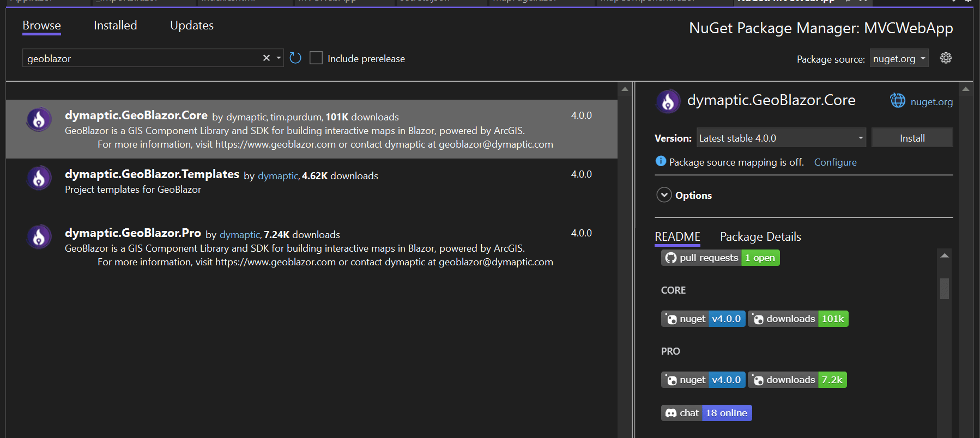This screenshot has width=980, height=438.
Task: Switch to the Updates tab
Action: (x=191, y=26)
